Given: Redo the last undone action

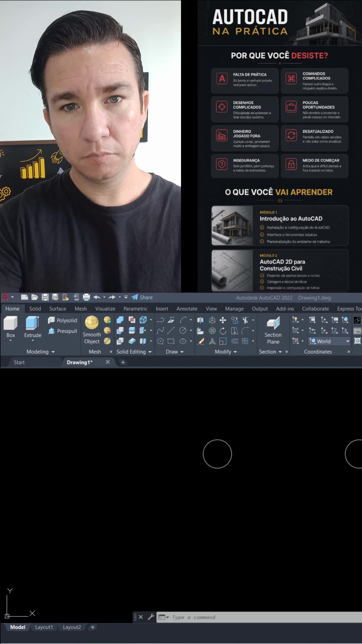Looking at the screenshot, I should tap(112, 297).
